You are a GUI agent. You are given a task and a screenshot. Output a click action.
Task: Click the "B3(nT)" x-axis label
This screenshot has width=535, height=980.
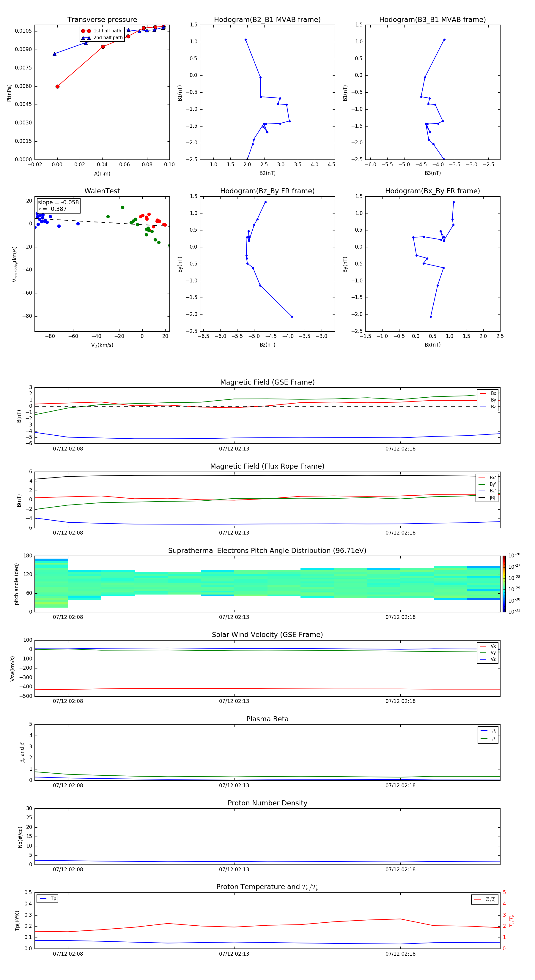tap(432, 173)
